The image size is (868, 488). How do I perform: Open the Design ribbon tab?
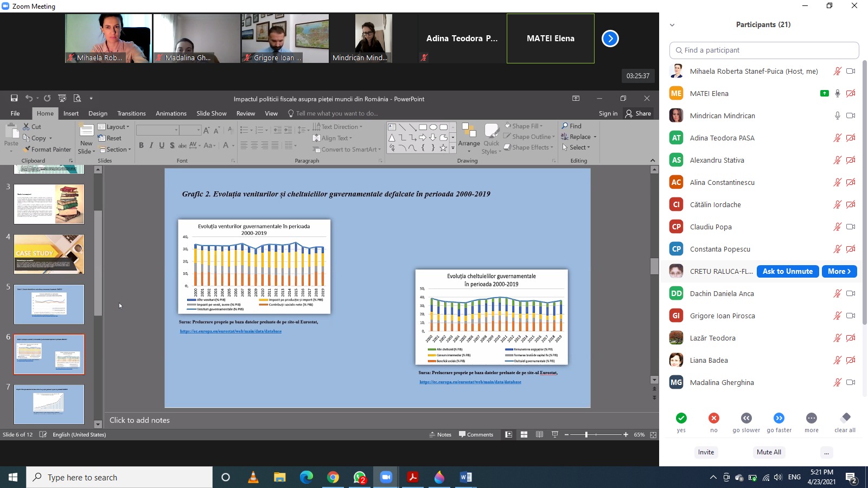pos(98,113)
